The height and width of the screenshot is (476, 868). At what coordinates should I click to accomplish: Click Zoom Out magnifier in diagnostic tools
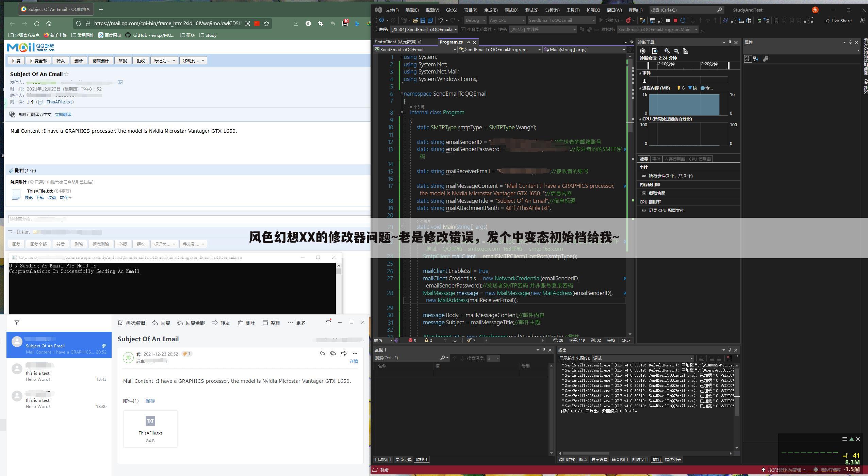click(x=676, y=51)
